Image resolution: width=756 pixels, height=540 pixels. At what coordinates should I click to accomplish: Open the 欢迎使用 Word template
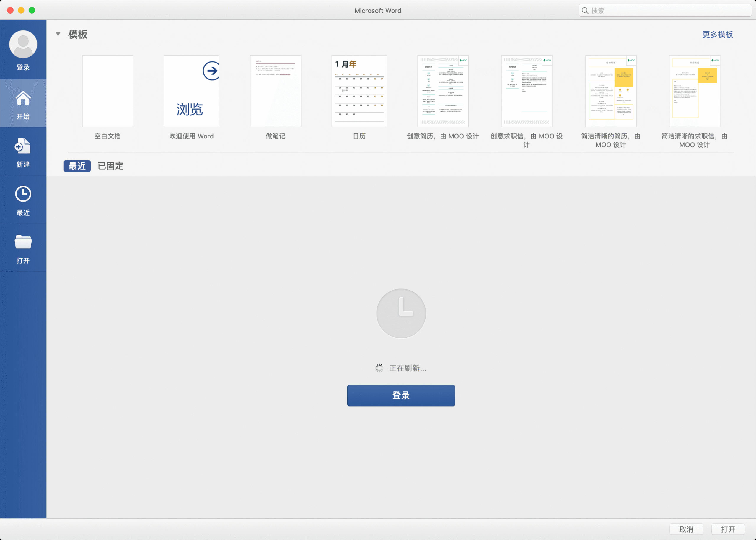point(191,91)
